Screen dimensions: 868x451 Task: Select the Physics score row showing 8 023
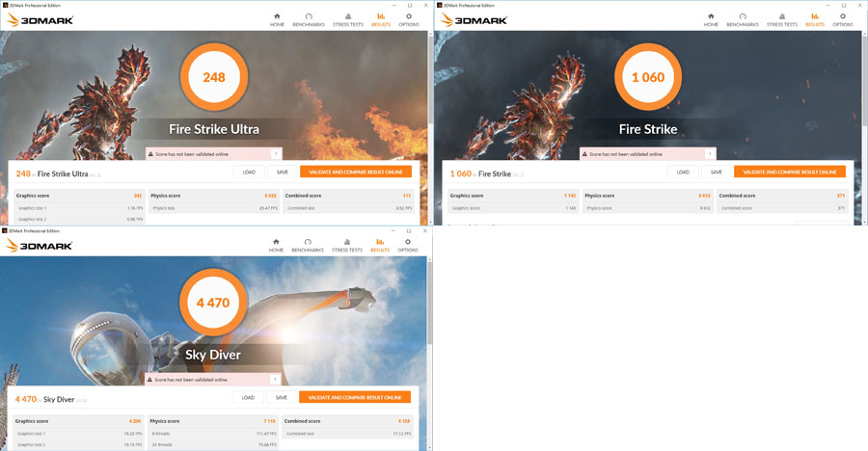click(214, 196)
